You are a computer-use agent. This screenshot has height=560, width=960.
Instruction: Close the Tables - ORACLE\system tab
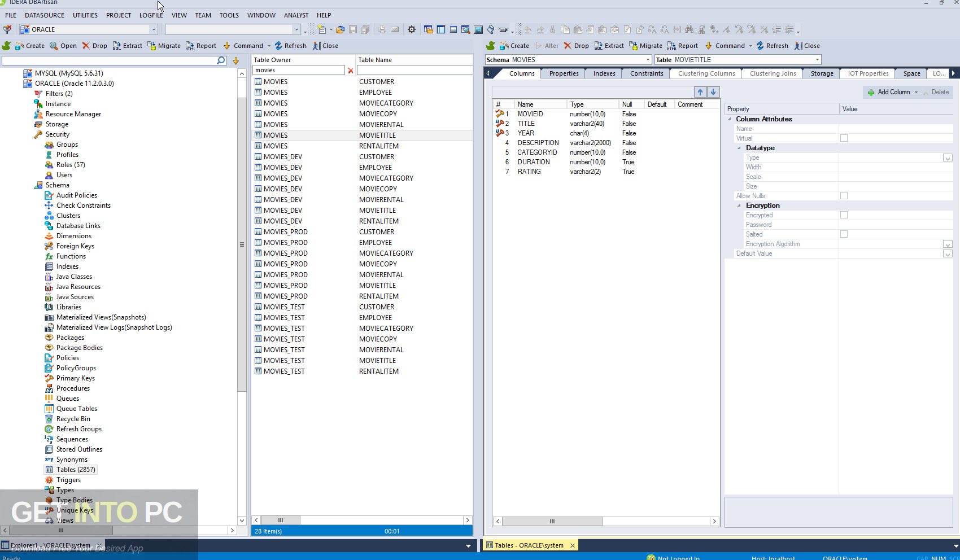click(x=573, y=545)
